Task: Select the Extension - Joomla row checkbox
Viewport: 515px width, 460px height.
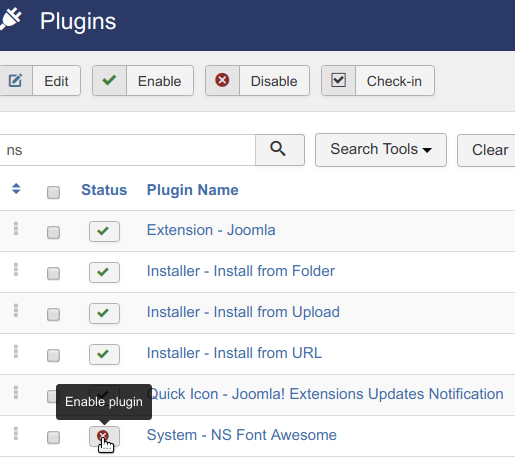Action: click(x=53, y=232)
